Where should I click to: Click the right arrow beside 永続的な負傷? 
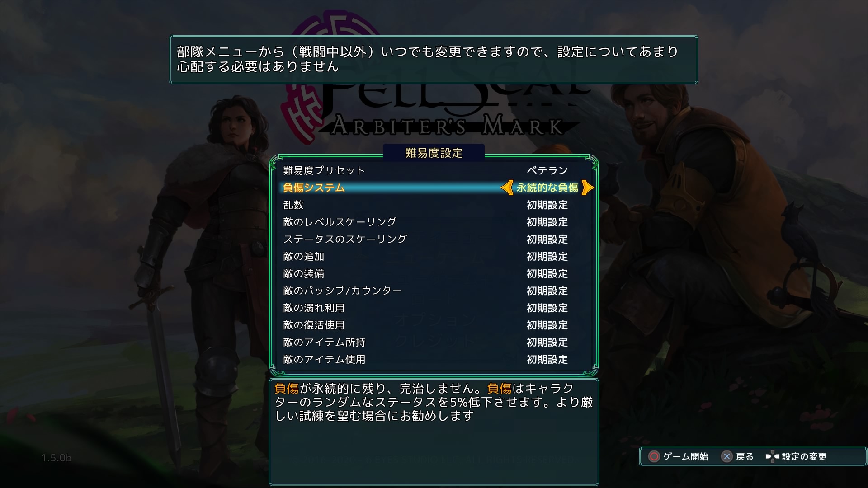coord(588,188)
